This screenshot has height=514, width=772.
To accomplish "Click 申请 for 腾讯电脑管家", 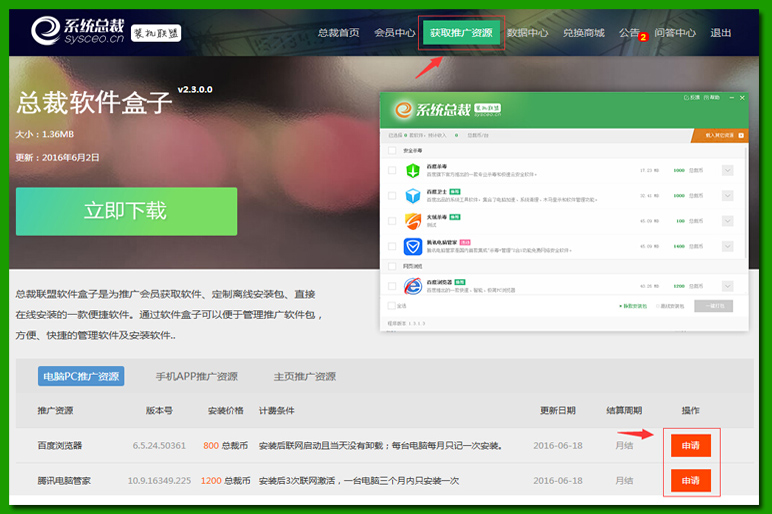I will click(x=691, y=481).
